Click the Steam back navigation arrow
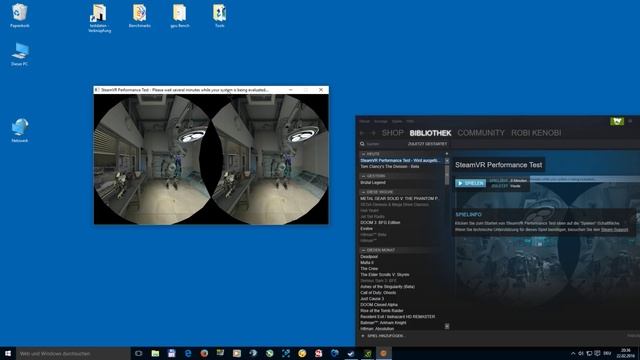Viewport: 640px width, 360px height. coord(362,133)
